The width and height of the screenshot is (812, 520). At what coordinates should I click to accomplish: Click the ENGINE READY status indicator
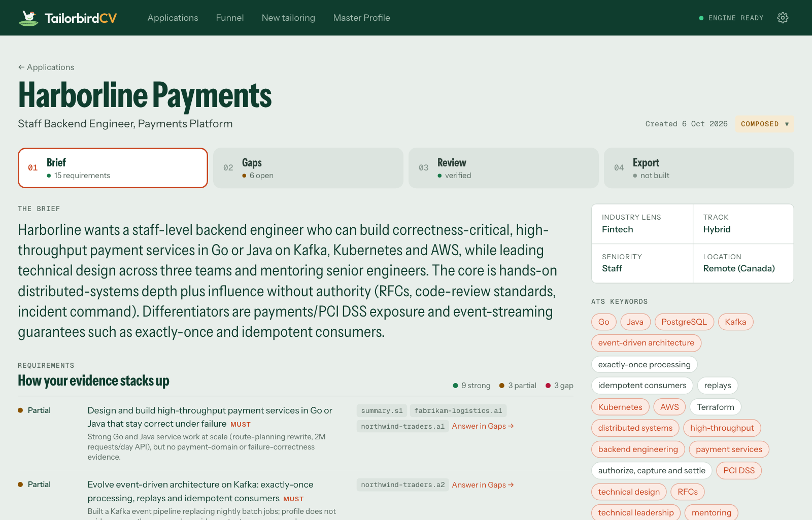point(731,18)
